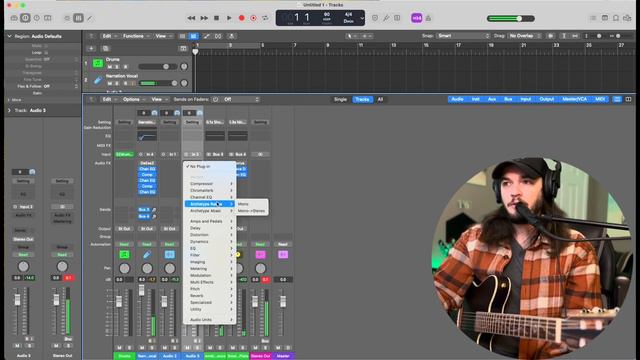Choose Mono in the Archetype submenu
The image size is (640, 360).
pos(252,204)
